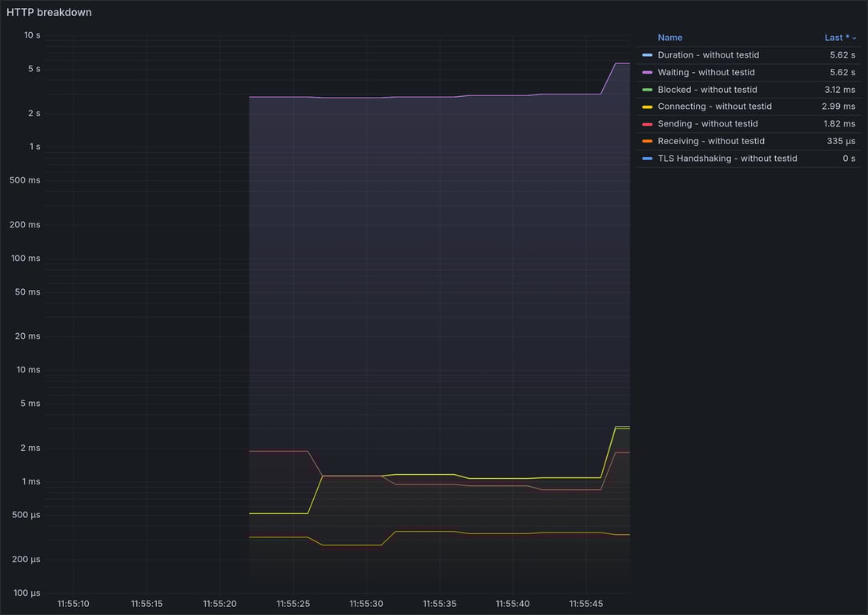Screen dimensions: 868x615
Task: Toggle Duration - without testid series
Action: (x=708, y=54)
